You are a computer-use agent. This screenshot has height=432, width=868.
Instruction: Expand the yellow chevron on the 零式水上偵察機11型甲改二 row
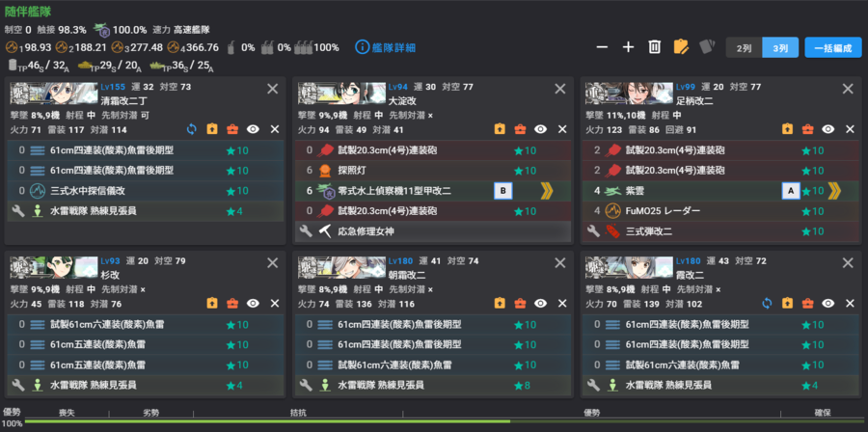point(547,191)
